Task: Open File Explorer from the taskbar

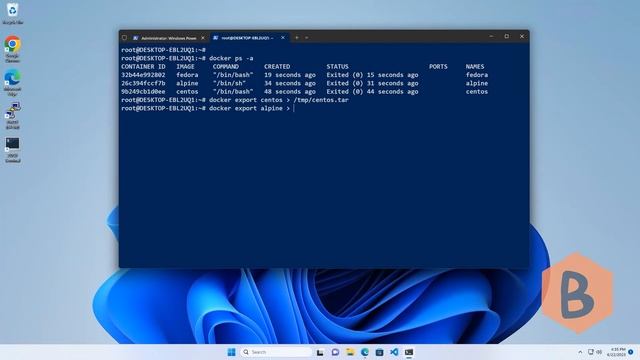Action: coord(350,352)
